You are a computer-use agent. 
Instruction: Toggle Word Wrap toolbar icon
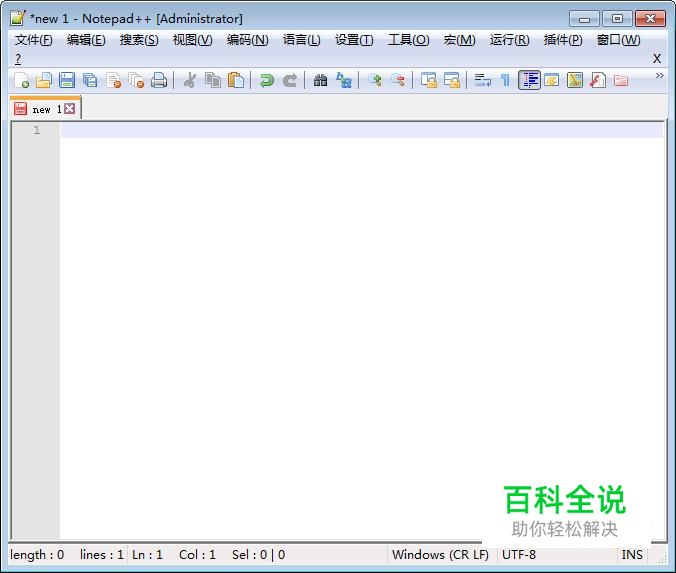coord(482,81)
